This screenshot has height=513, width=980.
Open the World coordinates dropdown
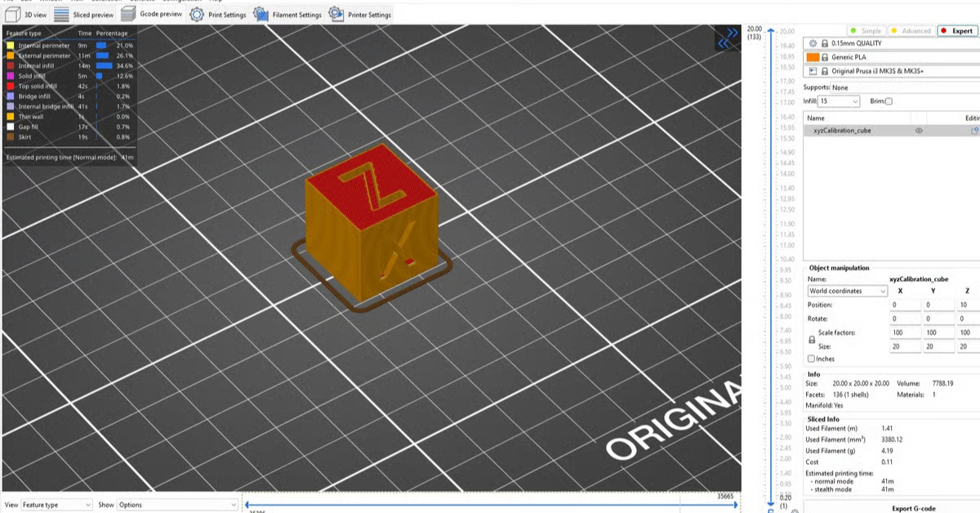click(x=847, y=291)
